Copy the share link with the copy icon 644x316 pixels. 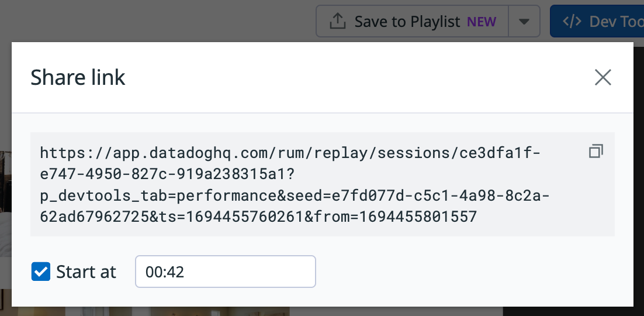click(596, 152)
